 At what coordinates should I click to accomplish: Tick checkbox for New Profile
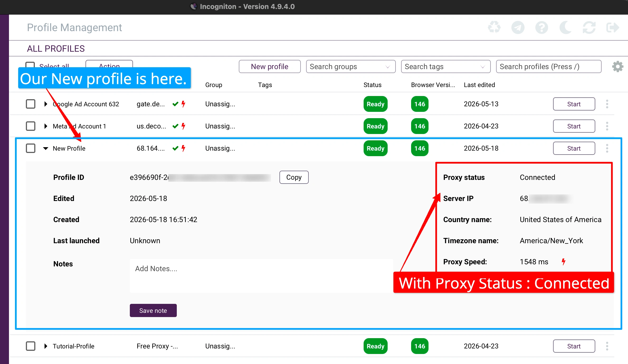[x=31, y=148]
